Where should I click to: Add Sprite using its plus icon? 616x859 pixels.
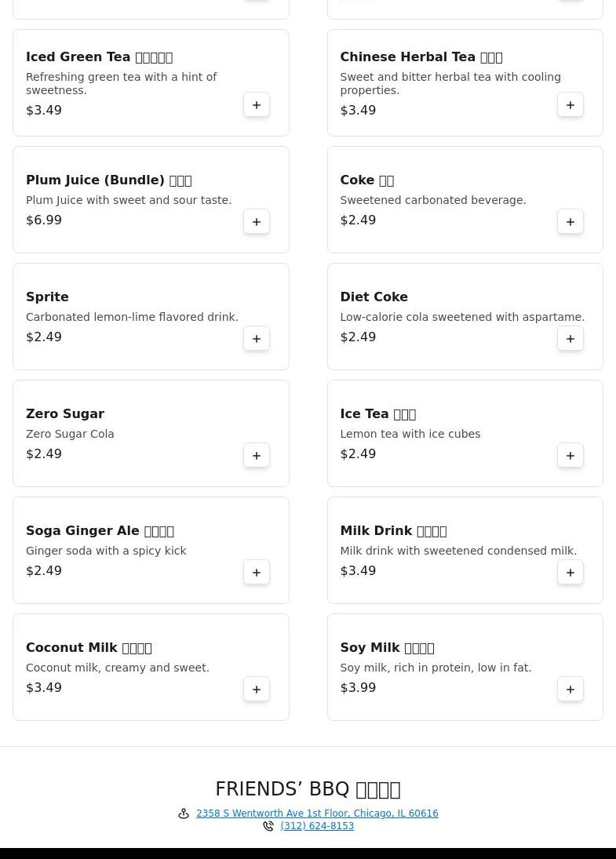(x=257, y=339)
